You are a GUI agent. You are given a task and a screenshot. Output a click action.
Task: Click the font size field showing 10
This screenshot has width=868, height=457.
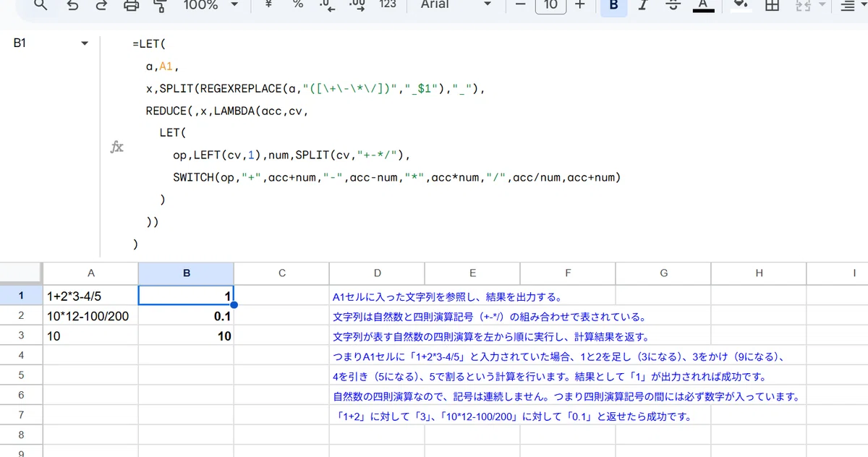click(x=550, y=5)
